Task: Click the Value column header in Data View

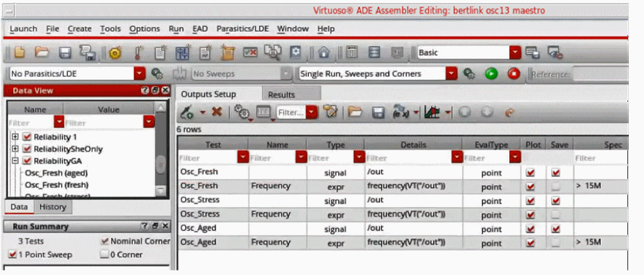Action: [109, 109]
